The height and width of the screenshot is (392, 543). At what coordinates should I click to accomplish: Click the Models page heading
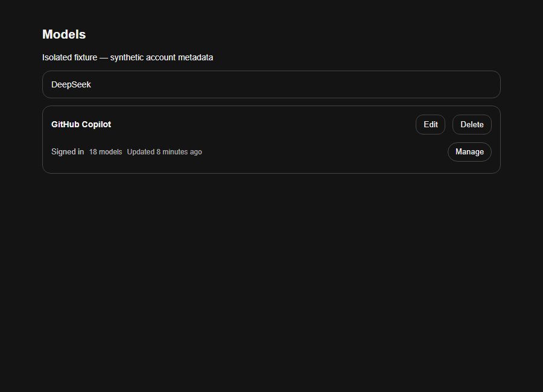[64, 34]
